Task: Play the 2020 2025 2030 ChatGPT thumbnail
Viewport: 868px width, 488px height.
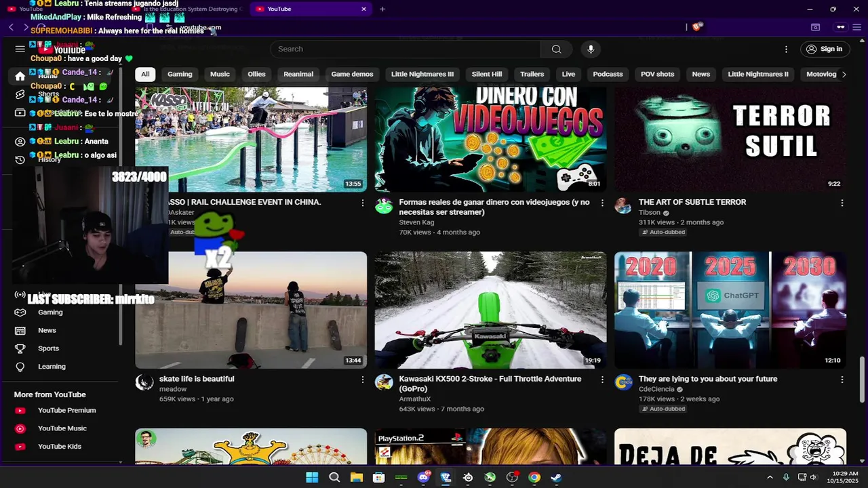Action: [x=730, y=310]
